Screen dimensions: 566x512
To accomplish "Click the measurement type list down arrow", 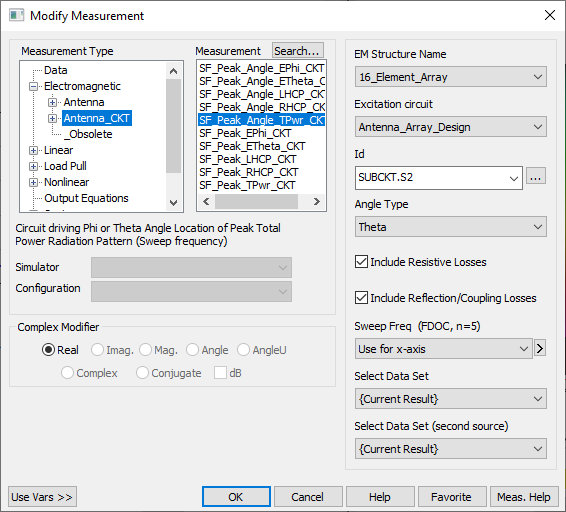I will 173,203.
